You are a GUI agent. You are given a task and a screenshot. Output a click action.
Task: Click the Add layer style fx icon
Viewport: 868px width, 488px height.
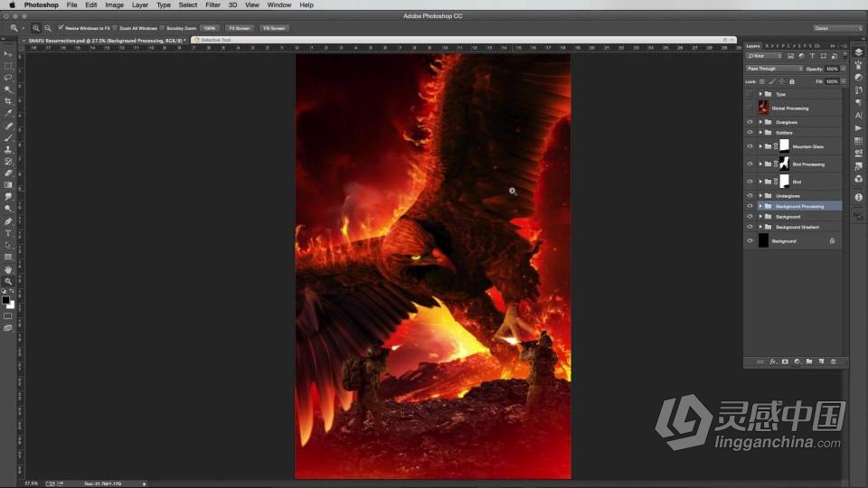coord(773,361)
